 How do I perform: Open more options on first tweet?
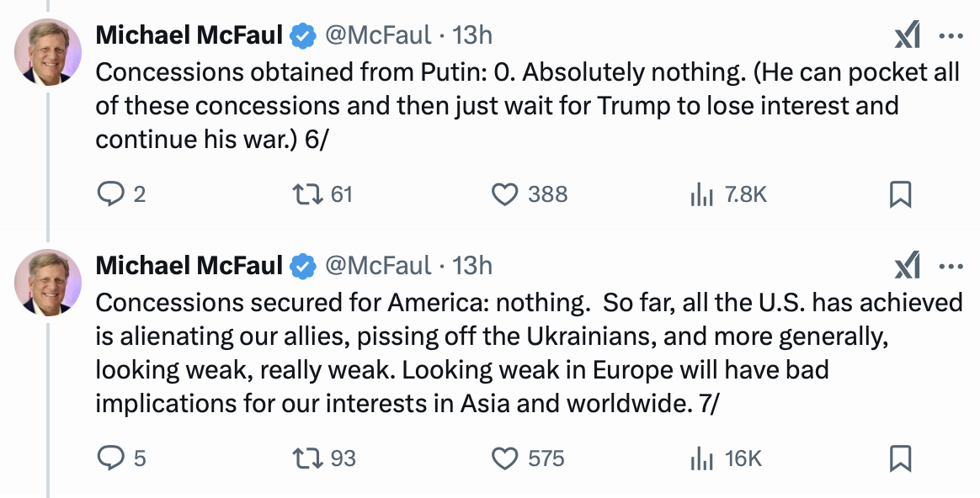coord(951,35)
